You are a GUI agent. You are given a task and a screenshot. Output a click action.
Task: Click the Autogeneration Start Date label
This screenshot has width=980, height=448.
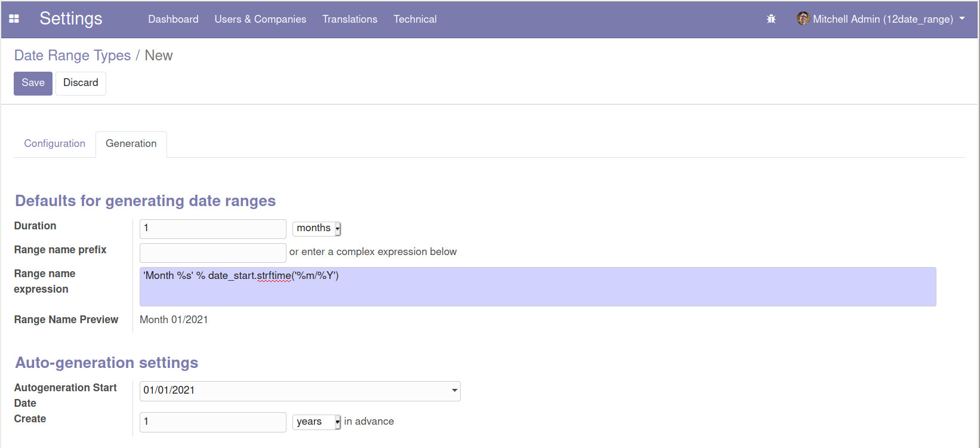pyautogui.click(x=66, y=395)
